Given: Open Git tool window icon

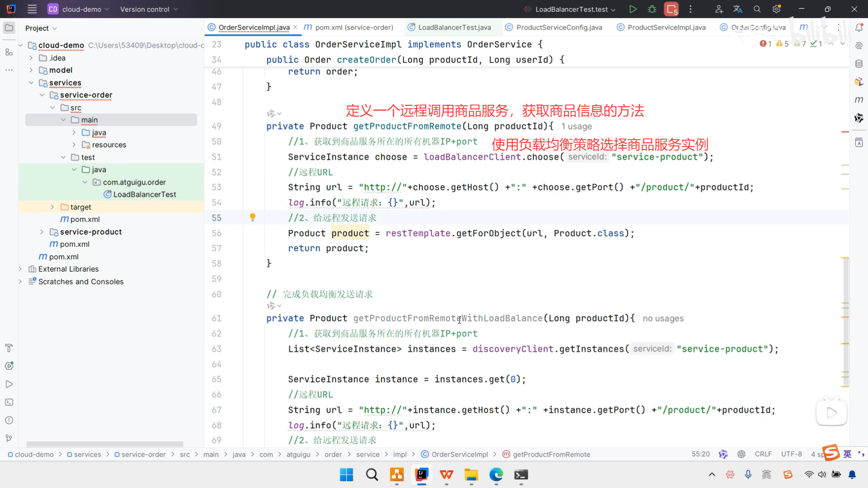Looking at the screenshot, I should pyautogui.click(x=9, y=438).
